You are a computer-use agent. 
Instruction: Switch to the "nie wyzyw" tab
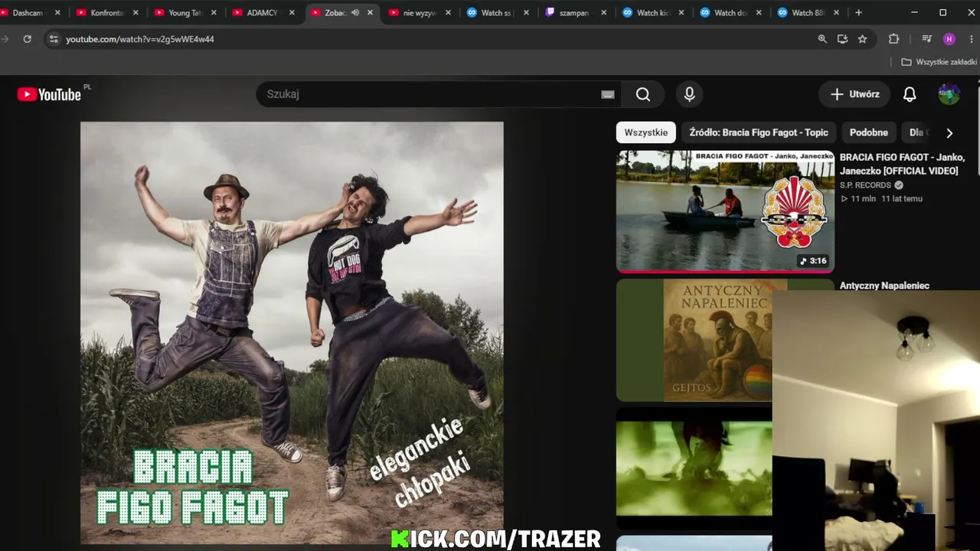(420, 12)
